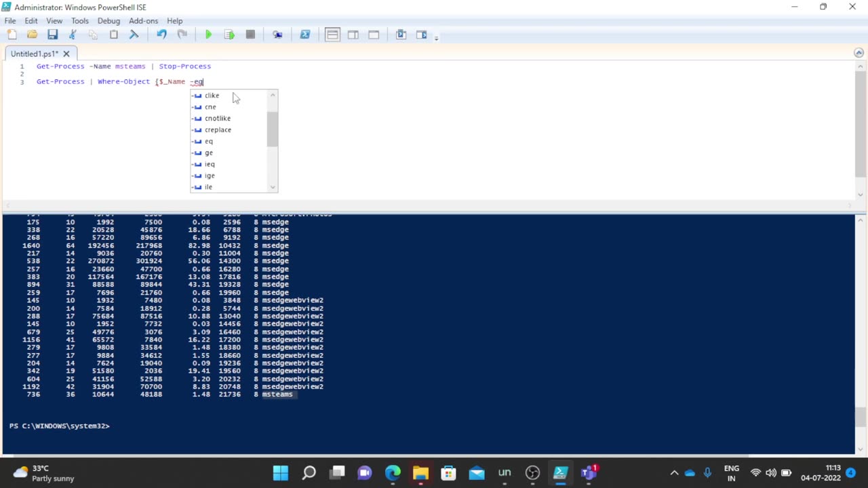Screen dimensions: 868x488
Task: Stop operation with the square stop icon
Action: tap(250, 35)
